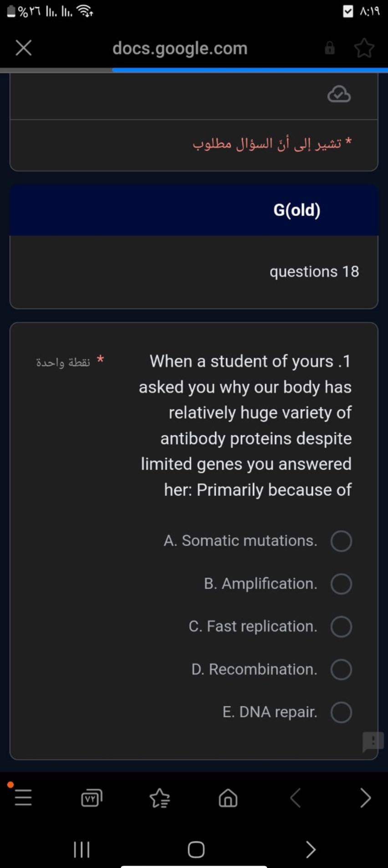
Task: Bookmark page using the star icon in address bar
Action: (x=364, y=48)
